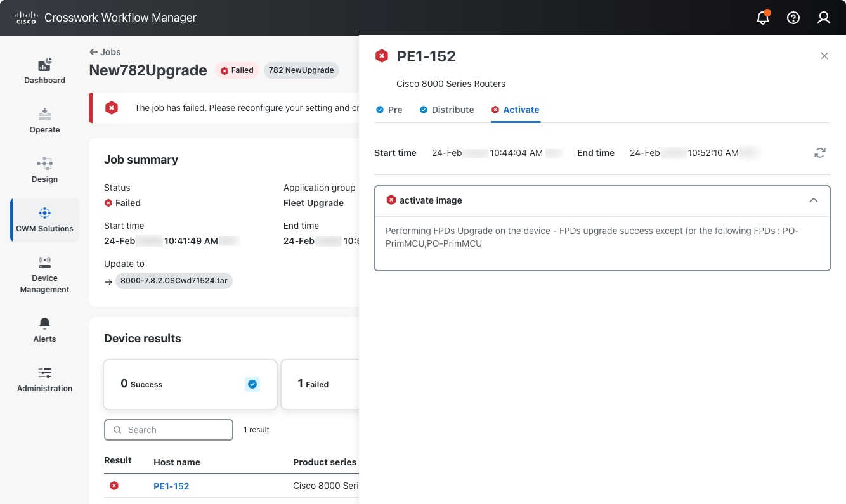846x504 pixels.
Task: Click failed icon beside PE1-152 heading
Action: click(x=382, y=56)
